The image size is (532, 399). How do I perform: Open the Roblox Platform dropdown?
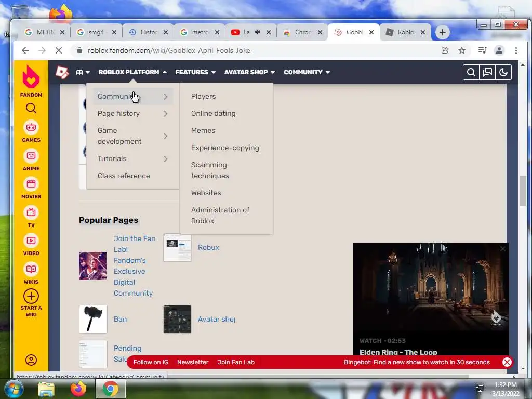[x=132, y=72]
